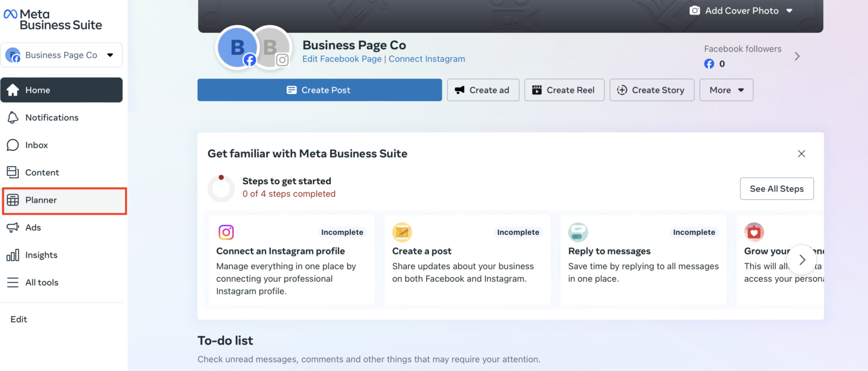Click the Connect Instagram link

pos(427,59)
